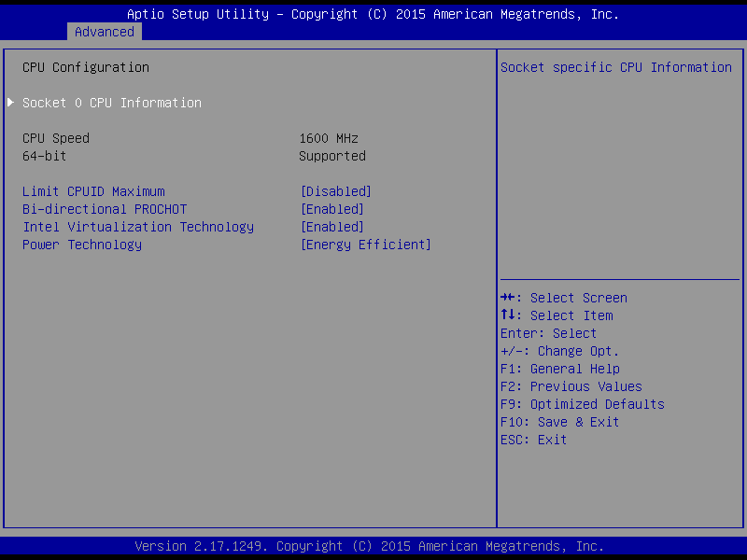Screen dimensions: 747x560
Task: Click F1: General Help in legend
Action: click(x=560, y=369)
